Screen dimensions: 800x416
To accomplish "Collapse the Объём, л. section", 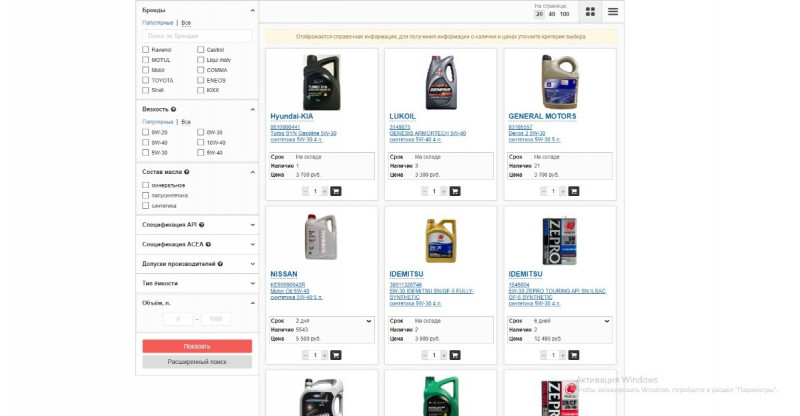I will pos(253,303).
